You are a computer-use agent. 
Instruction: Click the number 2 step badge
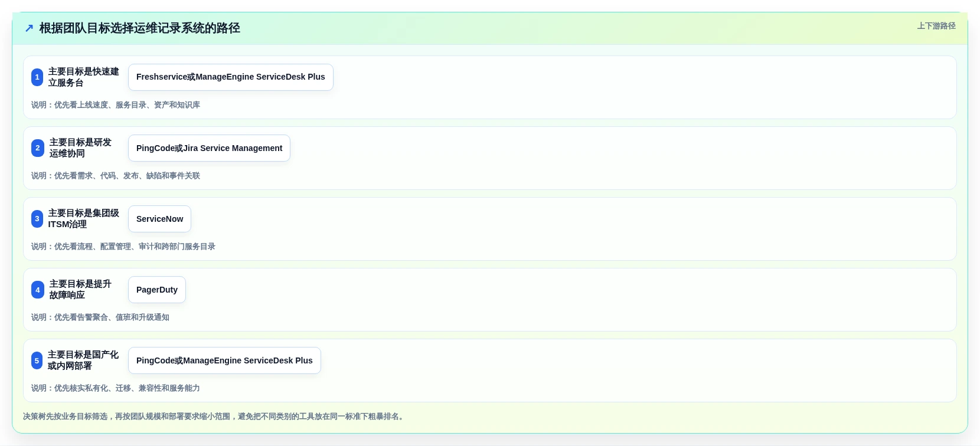[38, 148]
